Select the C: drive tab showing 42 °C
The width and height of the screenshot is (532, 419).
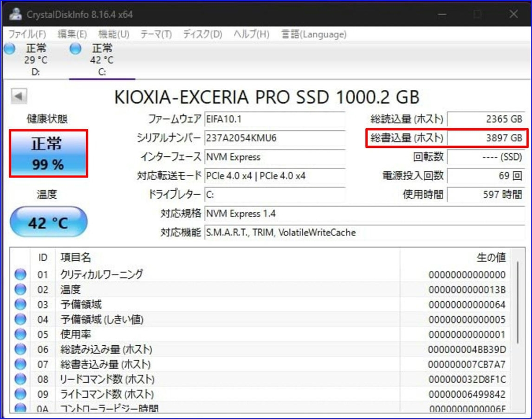[x=102, y=60]
